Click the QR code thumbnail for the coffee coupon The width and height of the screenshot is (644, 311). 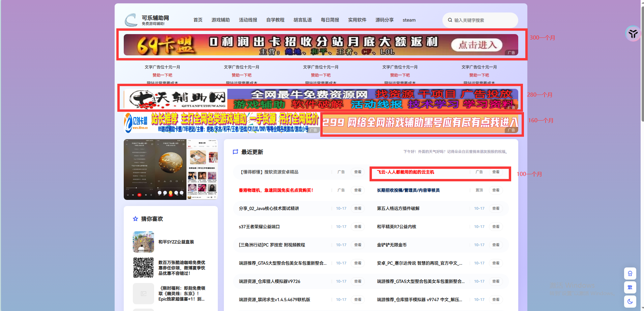pos(143,268)
